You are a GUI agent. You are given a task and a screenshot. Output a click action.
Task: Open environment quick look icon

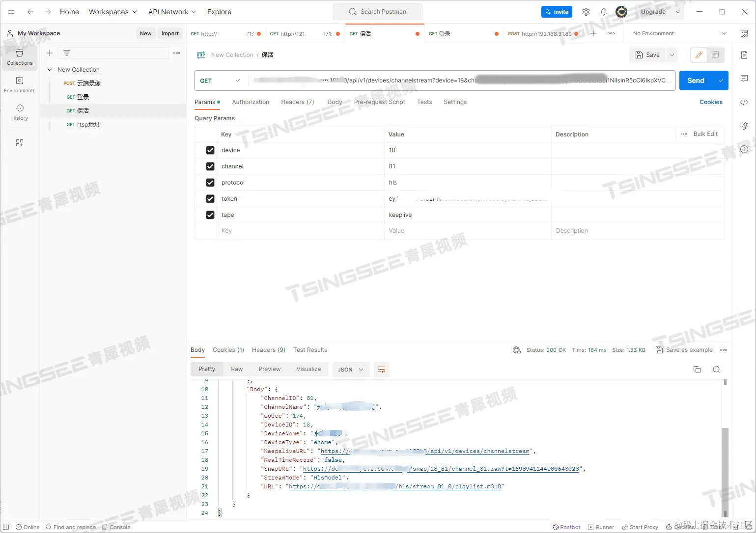point(744,33)
